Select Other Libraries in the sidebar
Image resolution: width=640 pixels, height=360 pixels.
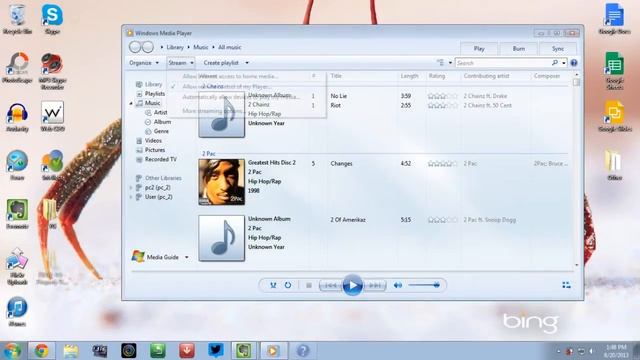pos(163,178)
